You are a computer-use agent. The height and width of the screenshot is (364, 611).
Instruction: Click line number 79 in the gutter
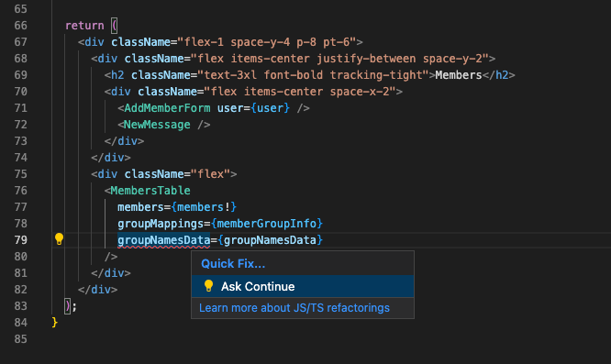21,240
